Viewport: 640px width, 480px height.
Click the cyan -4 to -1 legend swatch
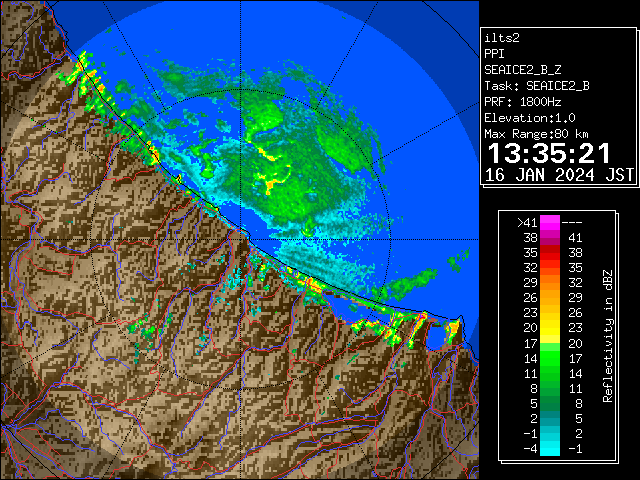click(550, 448)
